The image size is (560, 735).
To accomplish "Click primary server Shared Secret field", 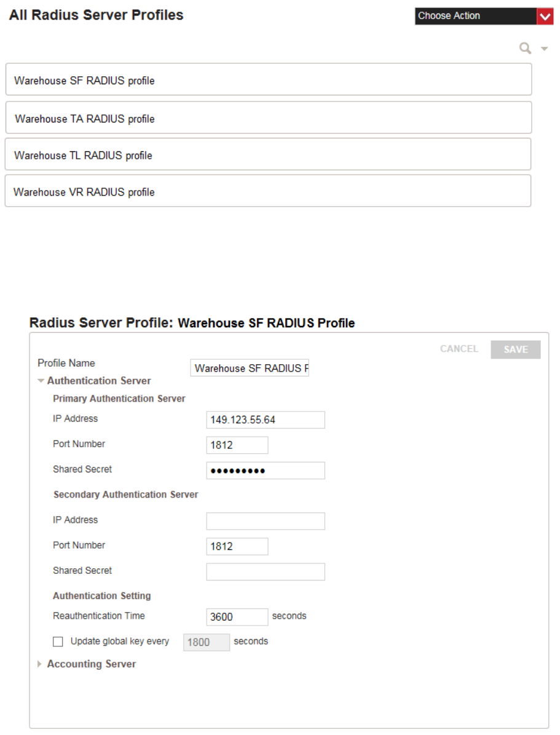I will (265, 471).
